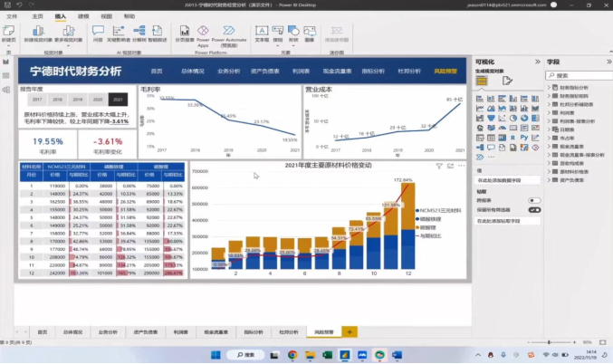Toggle the Keep all filters switch
Screen dimensions: 613x364
pyautogui.click(x=534, y=210)
